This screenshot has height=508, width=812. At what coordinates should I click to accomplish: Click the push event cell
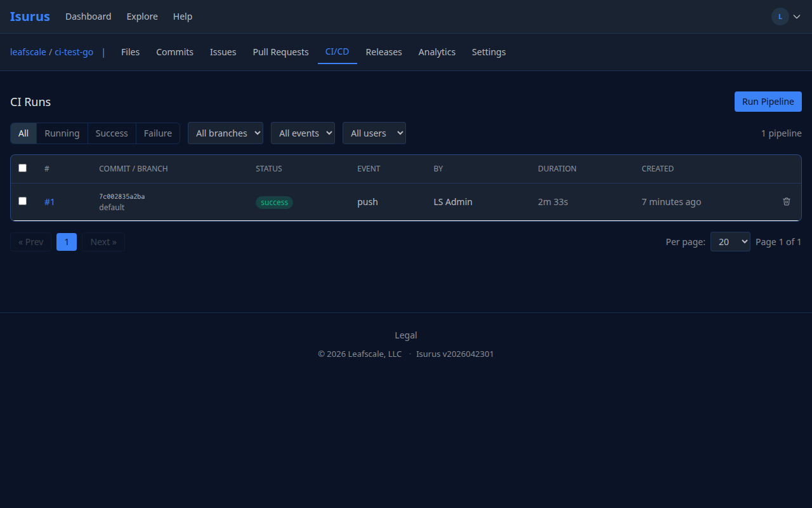(367, 202)
